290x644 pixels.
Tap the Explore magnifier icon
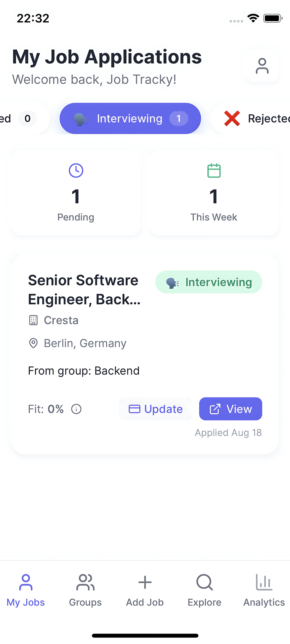coord(205,582)
